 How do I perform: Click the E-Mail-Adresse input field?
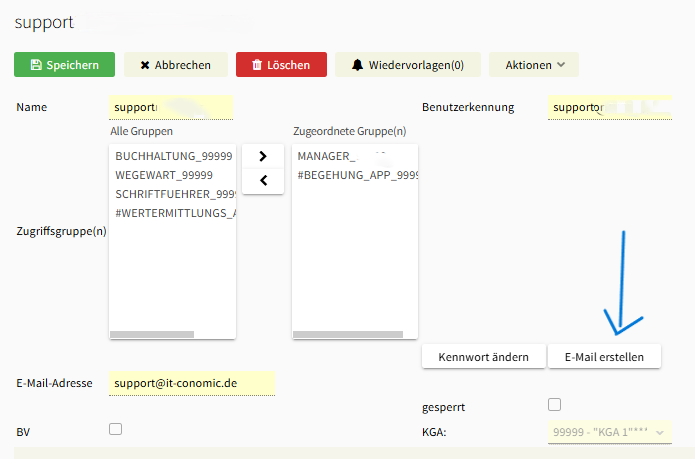click(190, 383)
